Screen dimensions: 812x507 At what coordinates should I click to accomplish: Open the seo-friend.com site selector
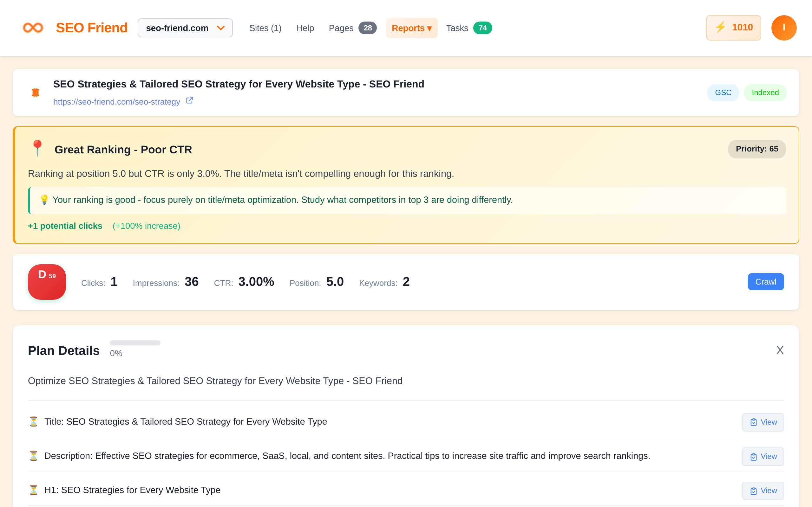[185, 28]
